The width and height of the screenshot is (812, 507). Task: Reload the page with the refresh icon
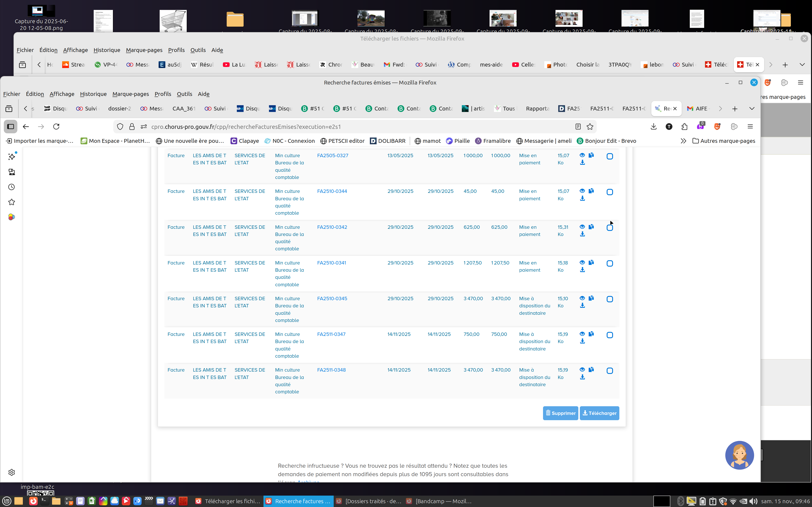click(x=56, y=126)
